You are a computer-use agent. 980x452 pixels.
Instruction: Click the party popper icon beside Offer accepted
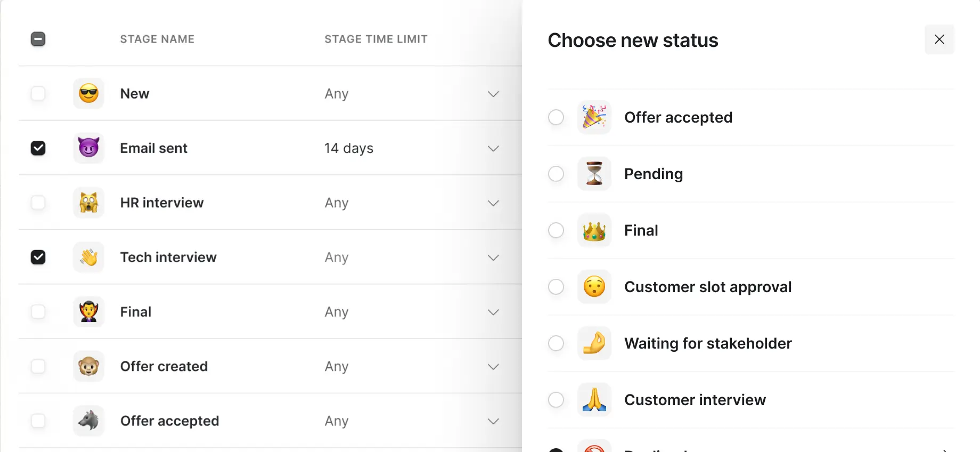[x=594, y=117]
